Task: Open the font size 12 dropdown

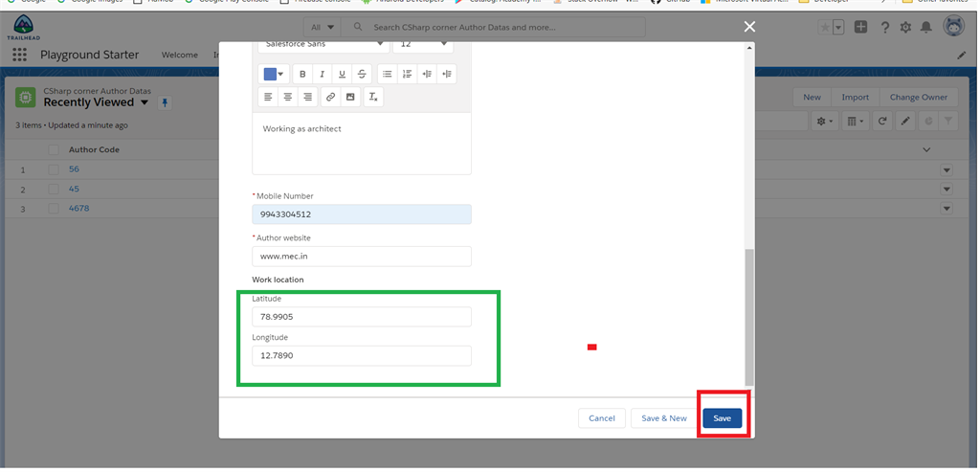Action: (x=422, y=45)
